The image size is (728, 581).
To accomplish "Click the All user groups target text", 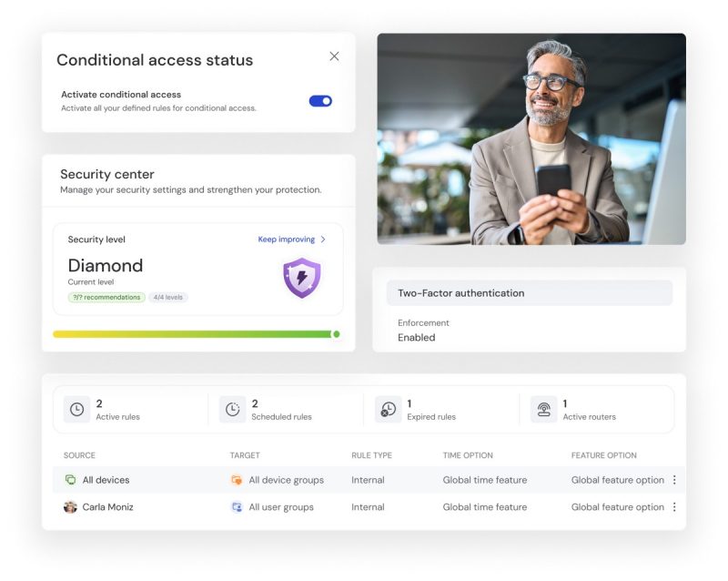I will pyautogui.click(x=281, y=507).
